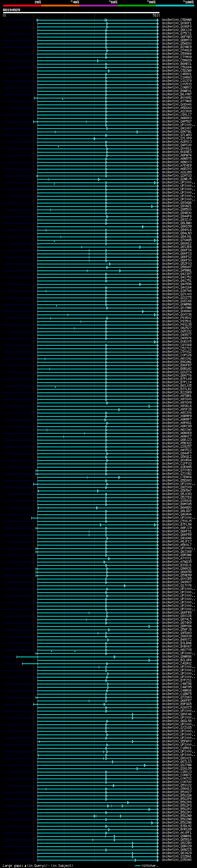Select hit UniRef100_Q4P5U7
The height and width of the screenshot is (868, 197).
[177, 121]
